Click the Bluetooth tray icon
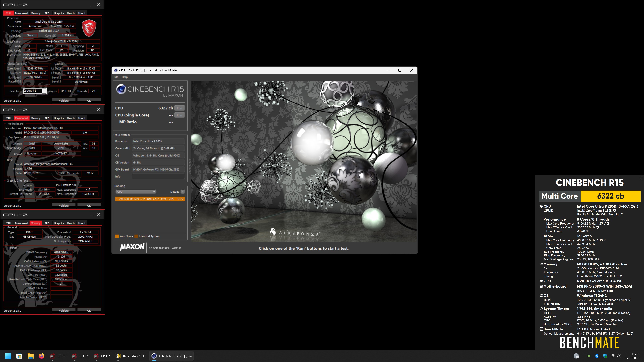 click(x=597, y=356)
